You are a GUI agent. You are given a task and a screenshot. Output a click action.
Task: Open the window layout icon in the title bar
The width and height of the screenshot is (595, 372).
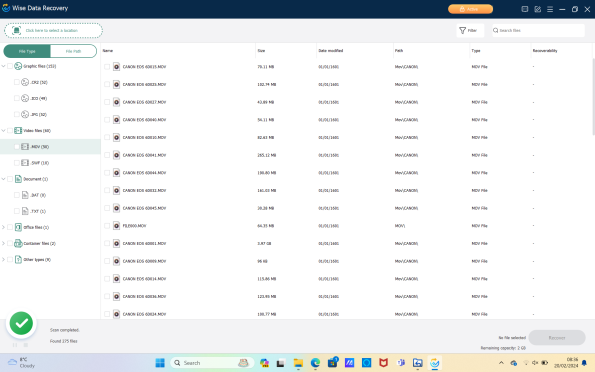point(525,9)
